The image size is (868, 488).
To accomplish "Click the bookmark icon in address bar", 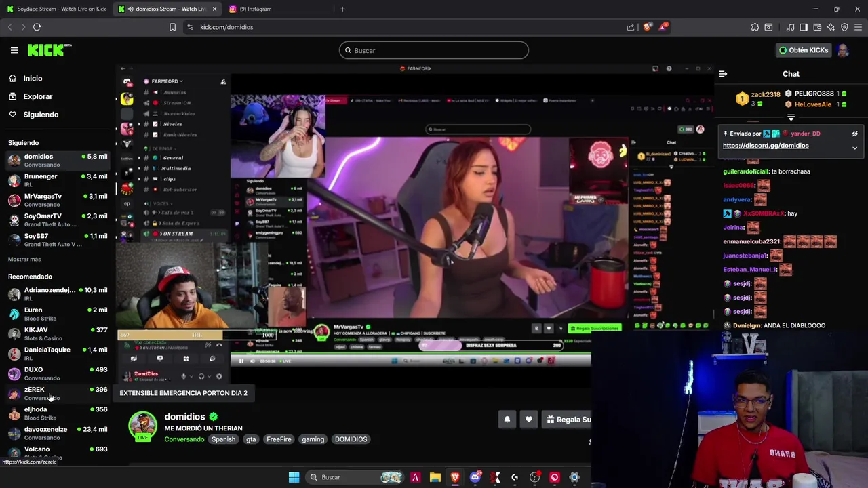I will coord(172,27).
